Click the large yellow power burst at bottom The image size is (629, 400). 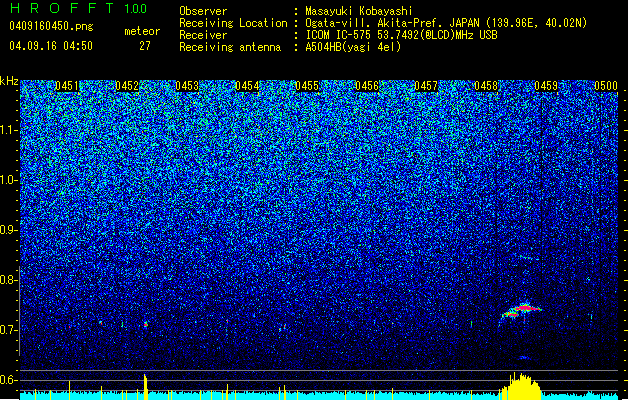coord(520,387)
